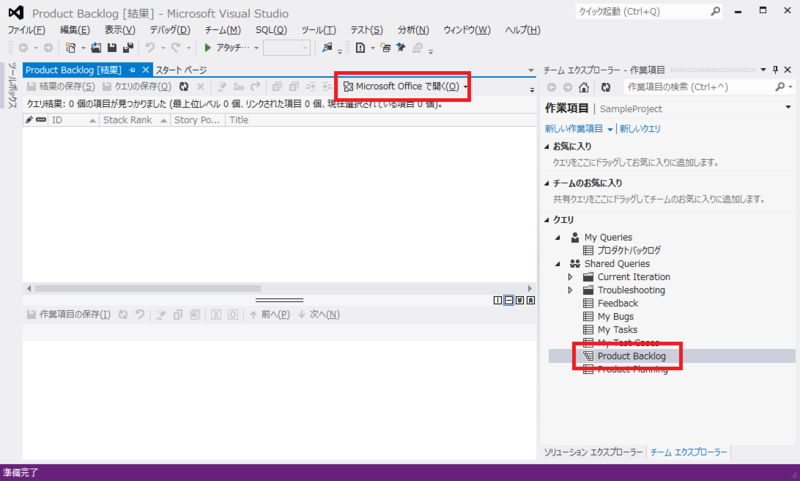Screen dimensions: 800x481
Task: Click the horizontal scrollbar in results grid
Action: (148, 289)
